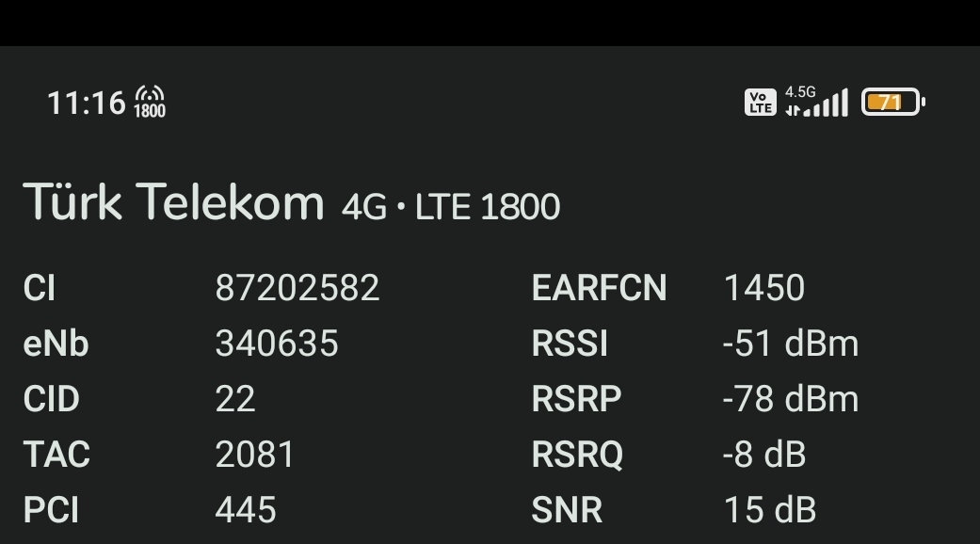980x544 pixels.
Task: Select the Türk Telekom operator name
Action: pyautogui.click(x=173, y=202)
